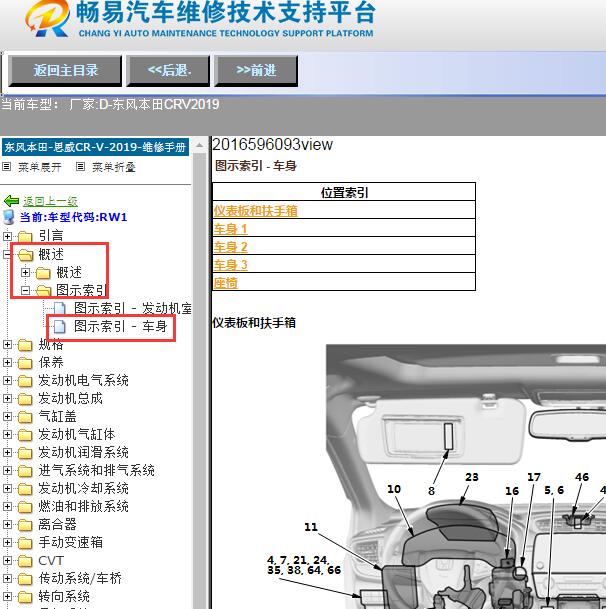Screen dimensions: 606x609
Task: Click the 引言 folder icon
Action: pyautogui.click(x=25, y=236)
